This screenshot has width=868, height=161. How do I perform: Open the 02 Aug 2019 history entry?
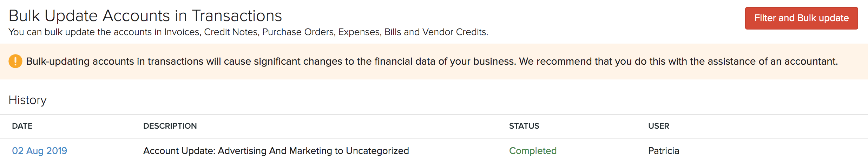[39, 151]
